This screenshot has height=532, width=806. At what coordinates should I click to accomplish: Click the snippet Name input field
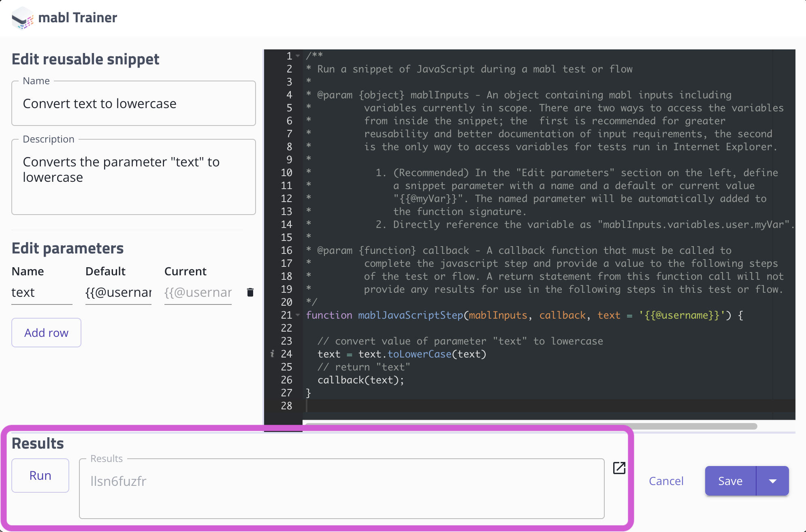click(134, 104)
